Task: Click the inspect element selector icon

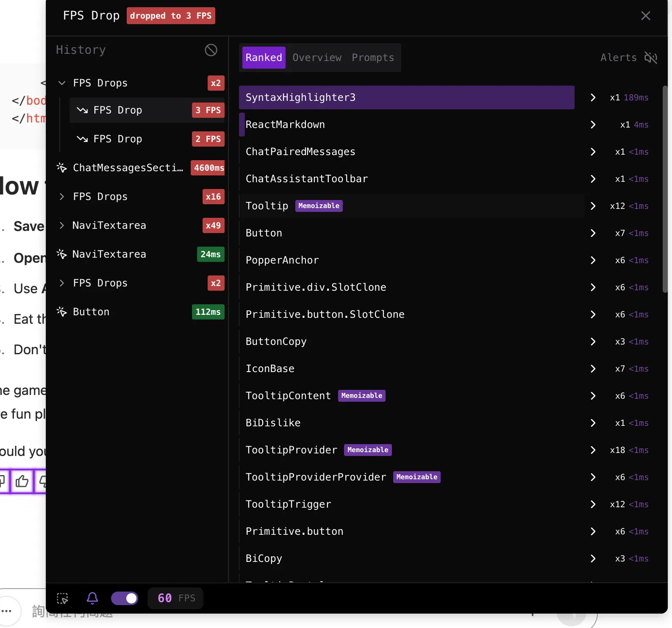Action: pyautogui.click(x=62, y=598)
